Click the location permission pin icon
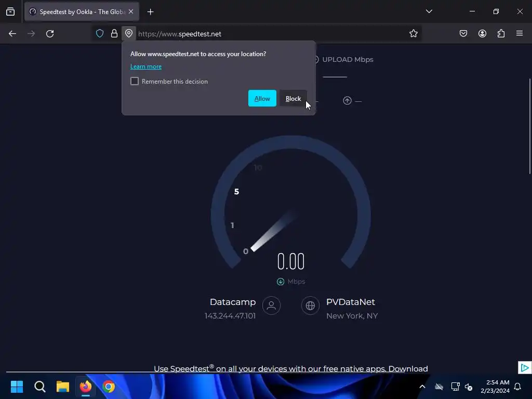Screen dimensions: 532x399 click(x=129, y=34)
